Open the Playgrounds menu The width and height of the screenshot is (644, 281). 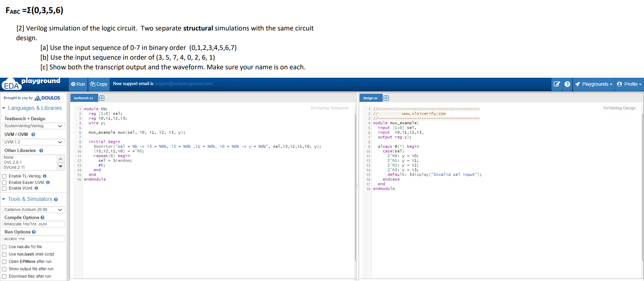click(594, 84)
